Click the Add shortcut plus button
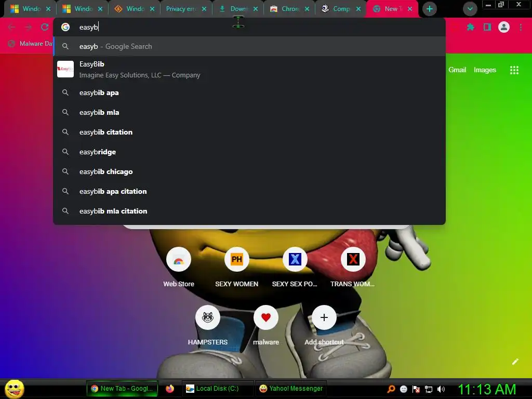 click(x=324, y=317)
